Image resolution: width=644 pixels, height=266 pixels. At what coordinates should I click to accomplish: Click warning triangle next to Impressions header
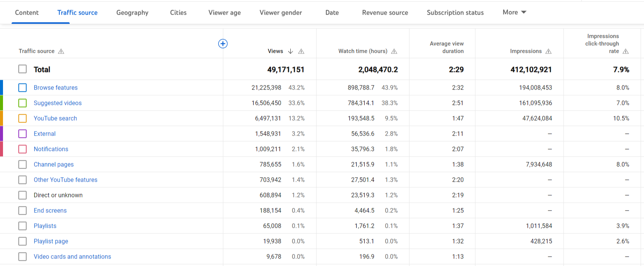coord(548,51)
